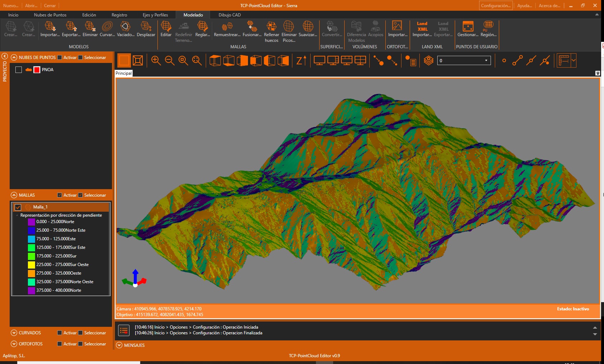604x364 pixels.
Task: Select the Principal viewport tab
Action: click(124, 73)
